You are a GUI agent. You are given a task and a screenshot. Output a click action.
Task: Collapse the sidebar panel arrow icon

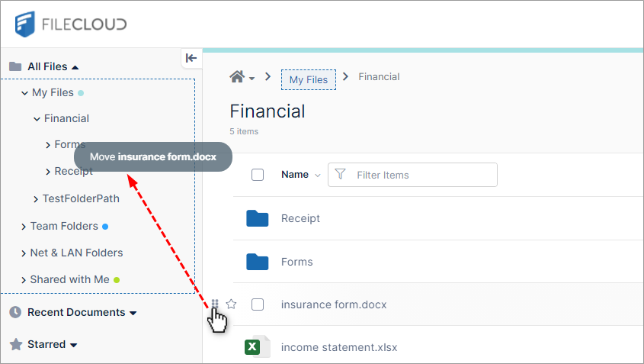[191, 58]
